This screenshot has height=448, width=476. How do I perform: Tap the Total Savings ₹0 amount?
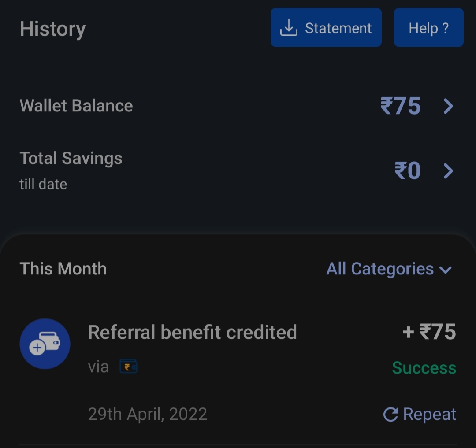point(407,171)
